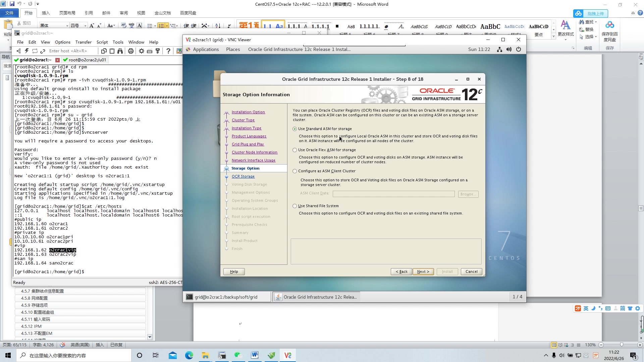Open Word Select dropdown in editing group

click(596, 37)
